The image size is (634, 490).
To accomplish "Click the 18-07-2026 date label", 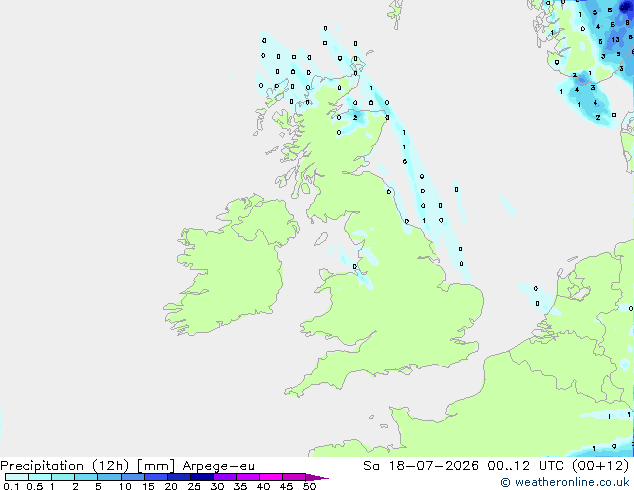I will (434, 466).
